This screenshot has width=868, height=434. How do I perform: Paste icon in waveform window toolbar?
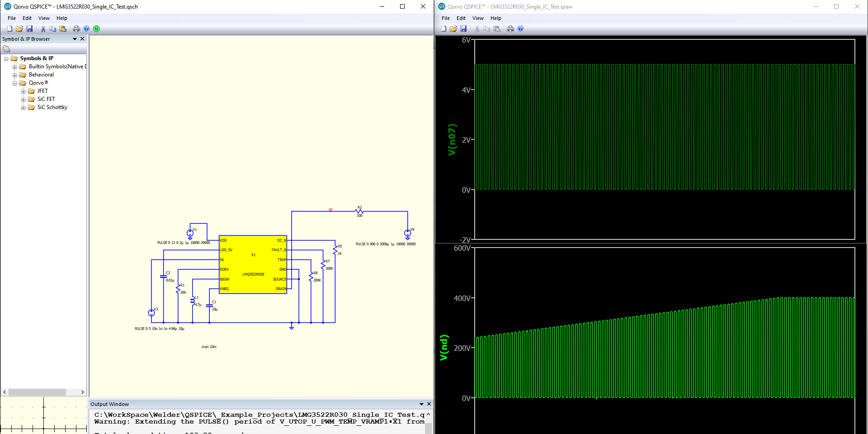(497, 29)
